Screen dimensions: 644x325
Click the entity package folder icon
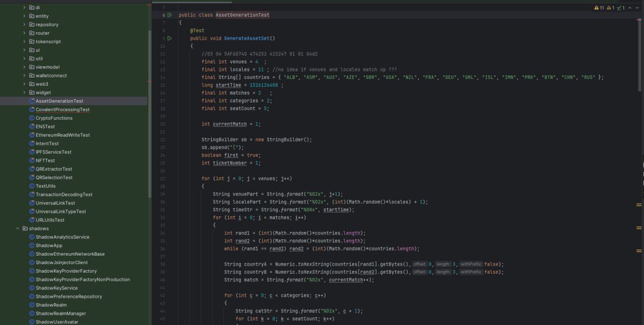click(x=32, y=16)
